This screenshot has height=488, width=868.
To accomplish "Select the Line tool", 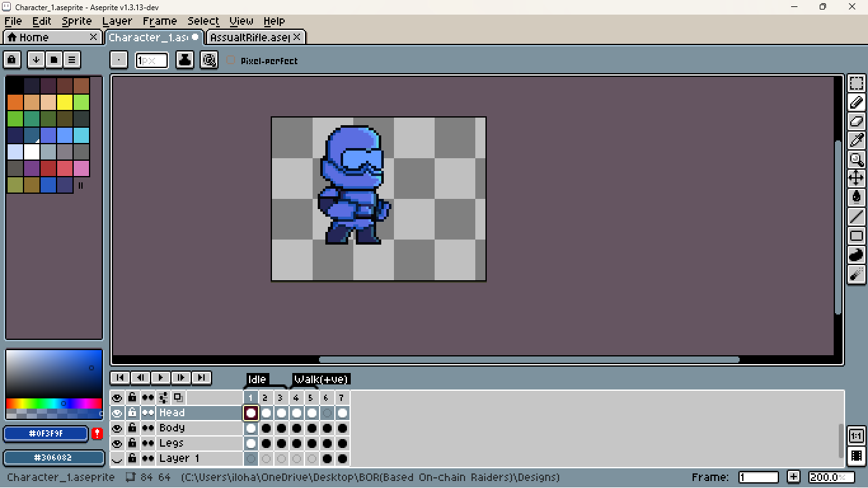I will click(856, 217).
